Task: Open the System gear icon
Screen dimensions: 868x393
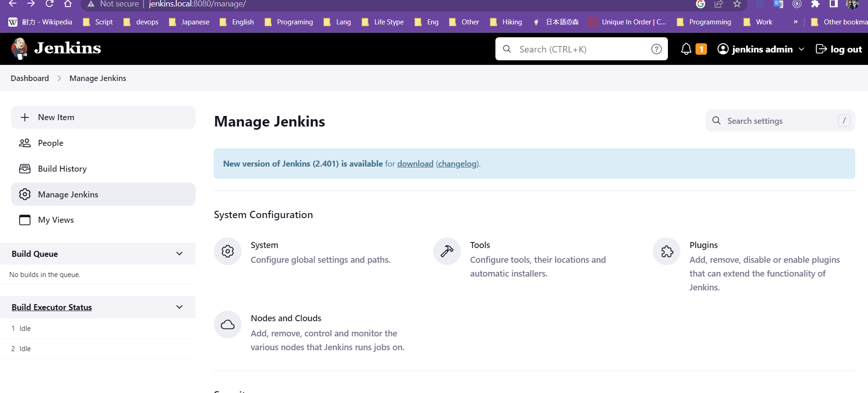Action: click(x=228, y=251)
